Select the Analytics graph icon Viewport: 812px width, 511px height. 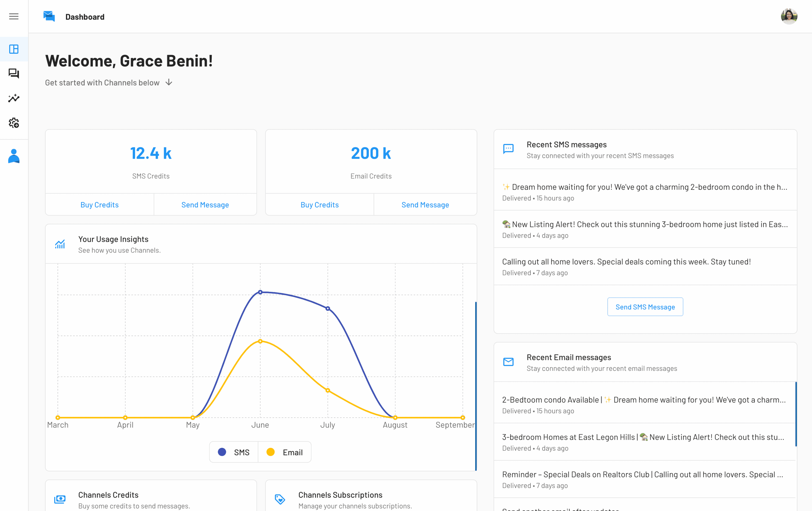pos(14,98)
